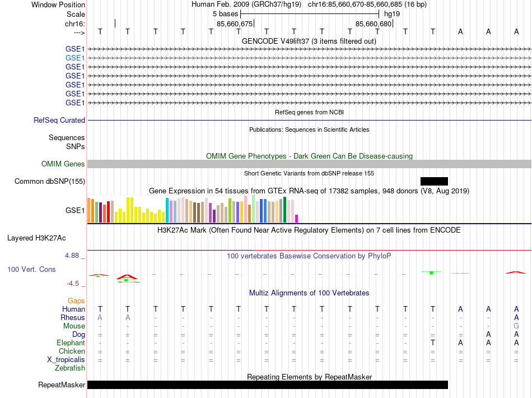Screen dimensions: 532x398
Task: Click the Scale label
Action: point(76,14)
